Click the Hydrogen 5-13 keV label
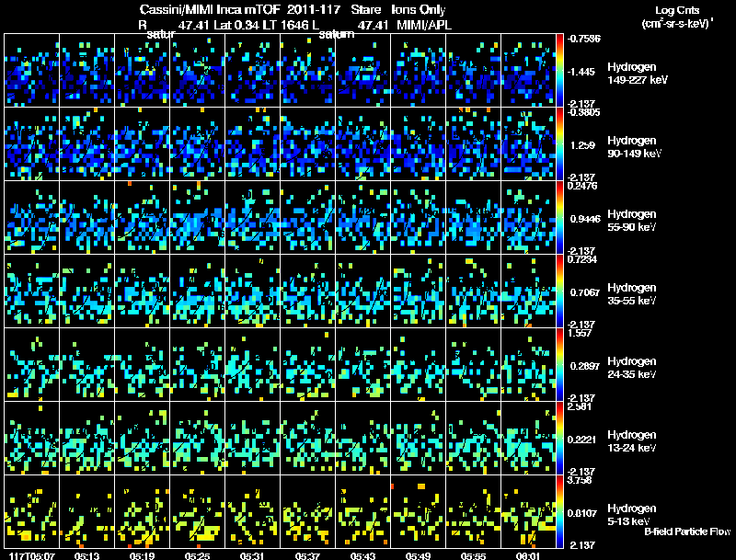 click(632, 515)
